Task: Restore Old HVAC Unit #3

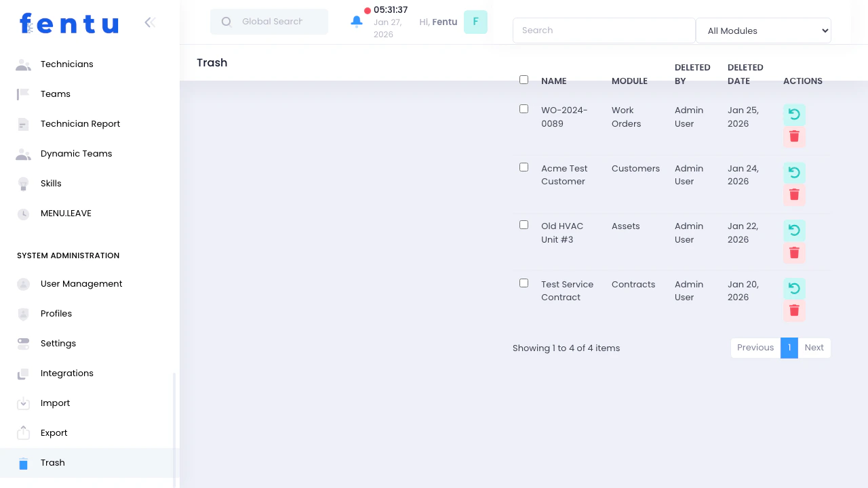Action: tap(794, 230)
